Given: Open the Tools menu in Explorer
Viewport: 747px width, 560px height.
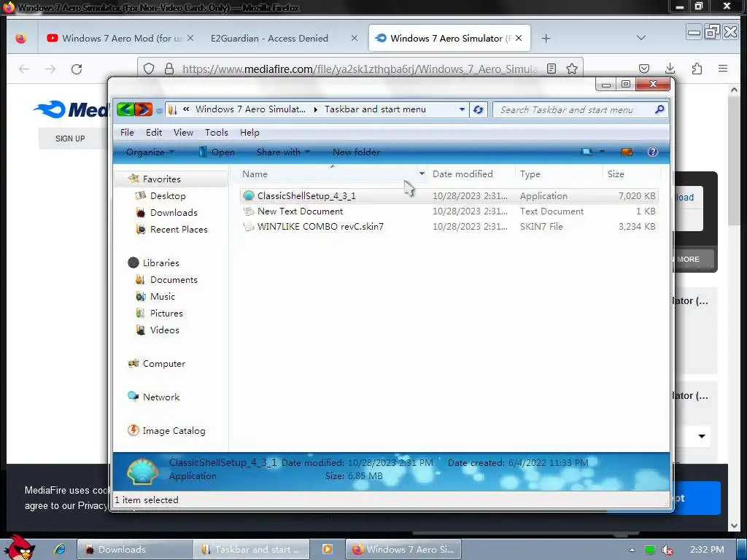Looking at the screenshot, I should (216, 133).
